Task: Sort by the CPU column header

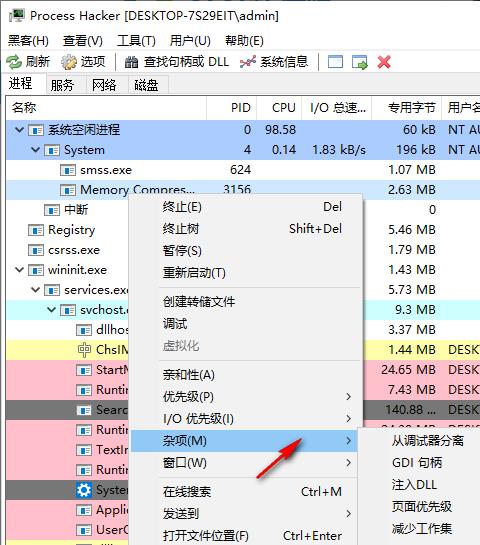Action: point(279,108)
